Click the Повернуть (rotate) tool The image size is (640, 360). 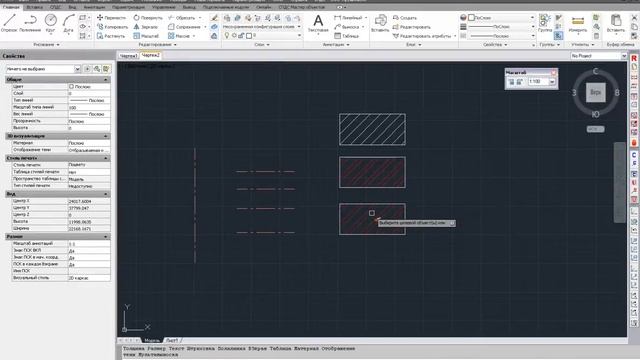click(x=148, y=18)
